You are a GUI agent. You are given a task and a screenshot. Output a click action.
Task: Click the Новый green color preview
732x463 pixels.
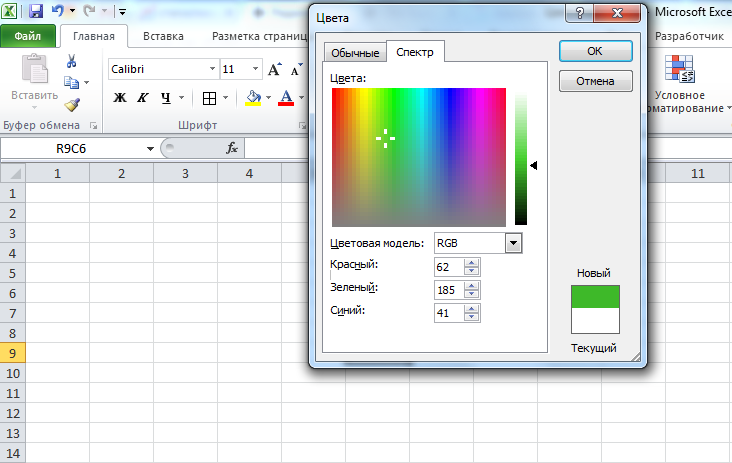(x=595, y=297)
